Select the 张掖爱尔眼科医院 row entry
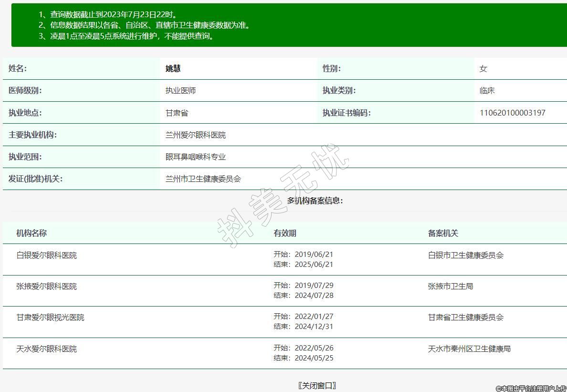This screenshot has height=392, width=567. [x=46, y=286]
